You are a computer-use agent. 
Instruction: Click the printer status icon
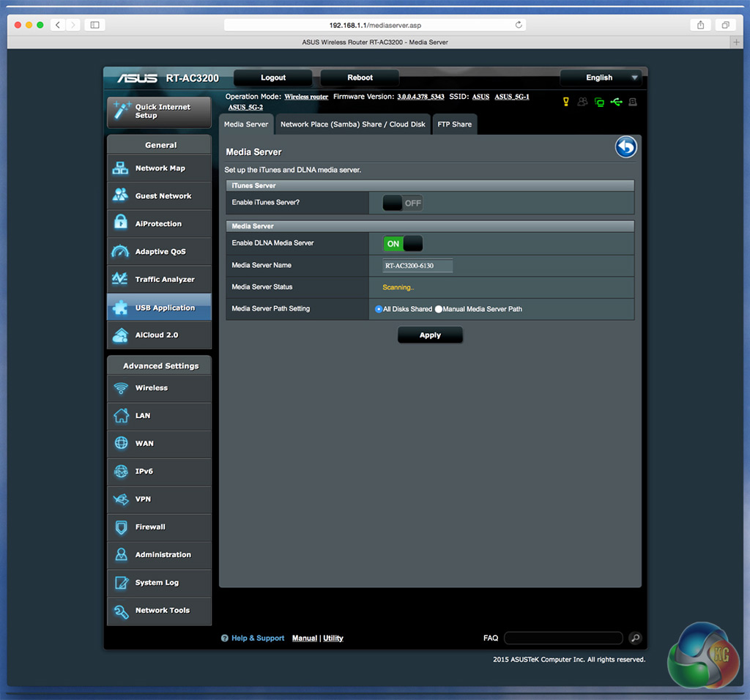[x=633, y=102]
